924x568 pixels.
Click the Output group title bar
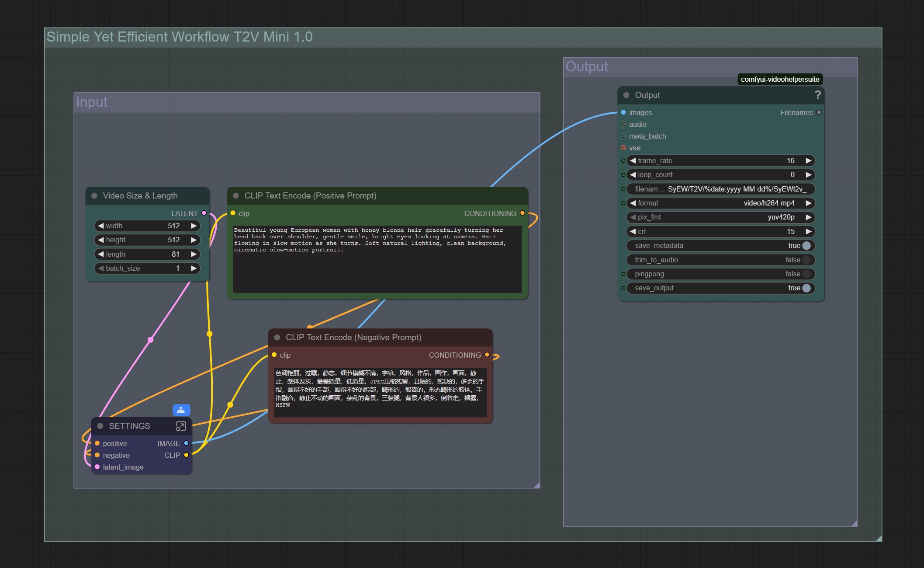pos(655,67)
